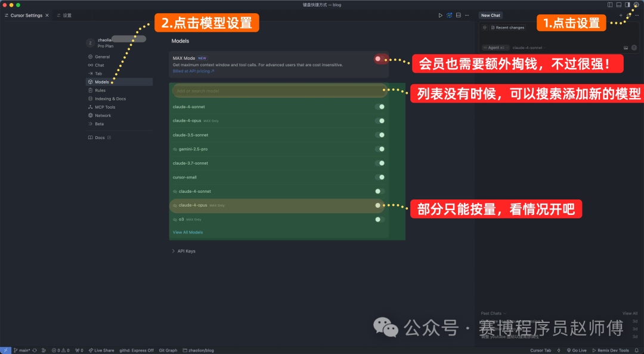This screenshot has height=354, width=644.
Task: Toggle the cursor-small model switch
Action: point(379,177)
